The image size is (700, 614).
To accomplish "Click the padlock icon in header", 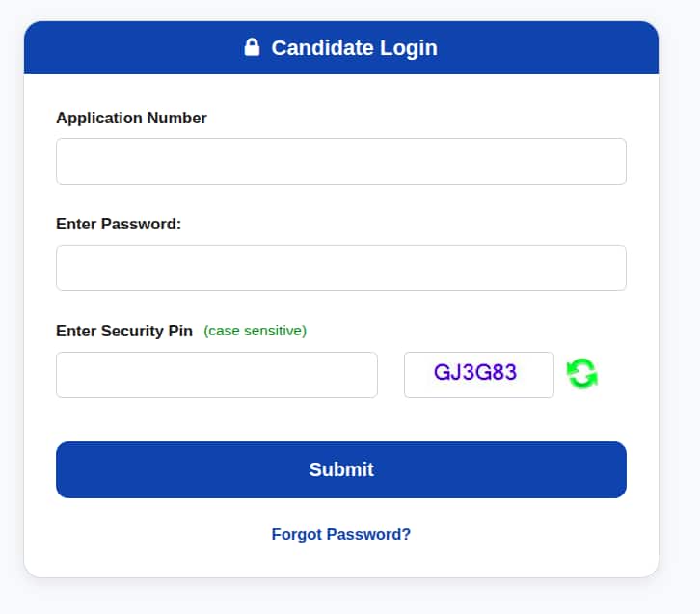I will click(x=252, y=47).
